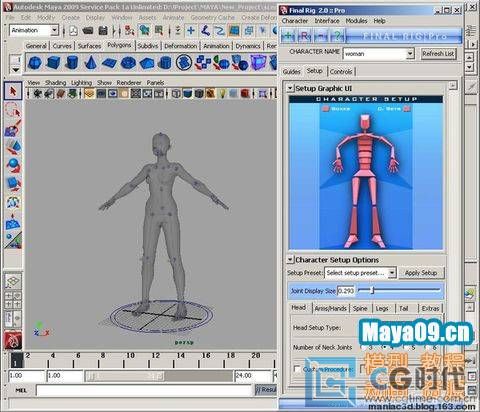Open the Curves shelf tab

coord(62,46)
